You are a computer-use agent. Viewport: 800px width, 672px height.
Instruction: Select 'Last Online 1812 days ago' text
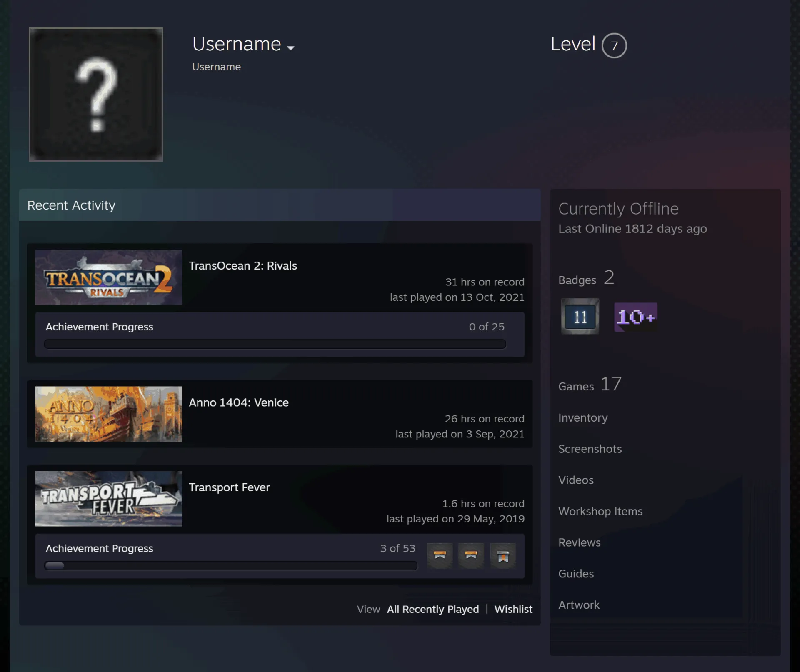[x=632, y=229]
